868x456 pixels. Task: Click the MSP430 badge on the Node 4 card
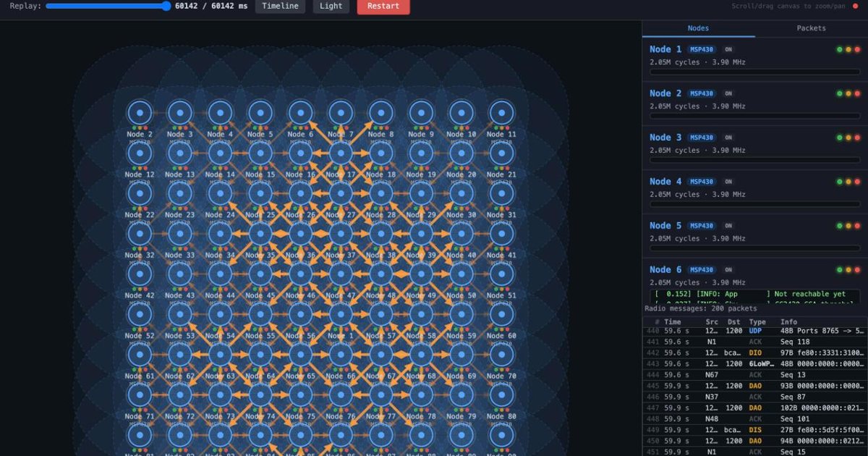[702, 182]
